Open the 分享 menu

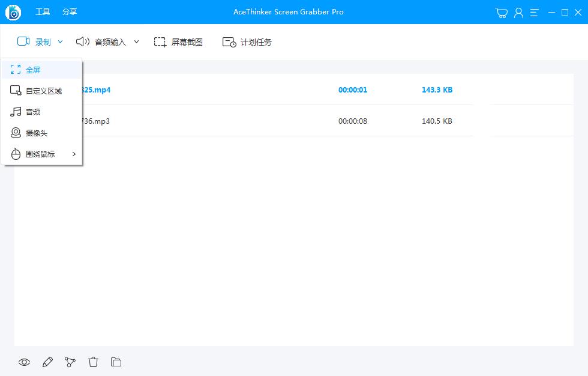70,12
